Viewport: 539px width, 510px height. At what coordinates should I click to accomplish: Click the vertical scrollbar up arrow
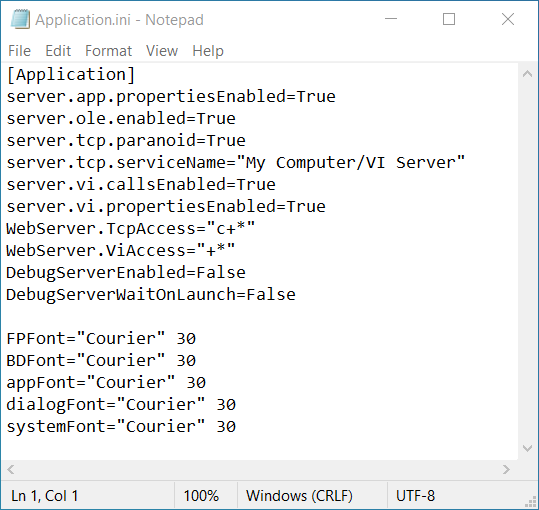pyautogui.click(x=527, y=74)
